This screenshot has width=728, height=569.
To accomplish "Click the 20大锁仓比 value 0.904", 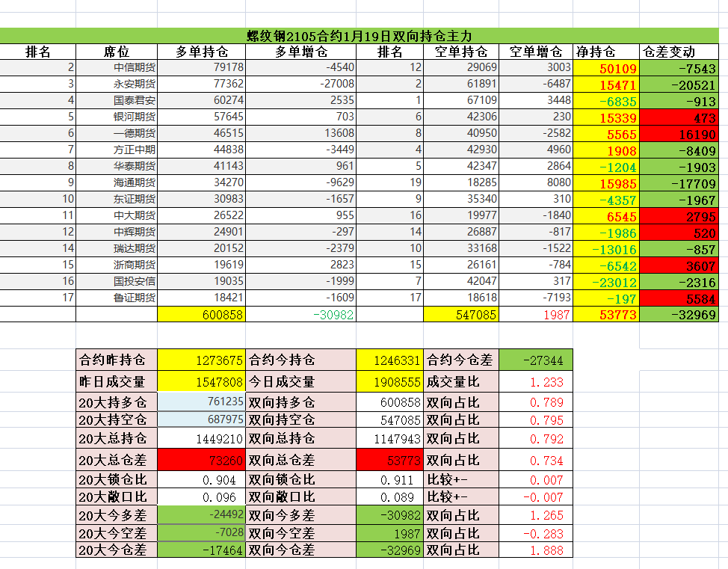I will [202, 479].
